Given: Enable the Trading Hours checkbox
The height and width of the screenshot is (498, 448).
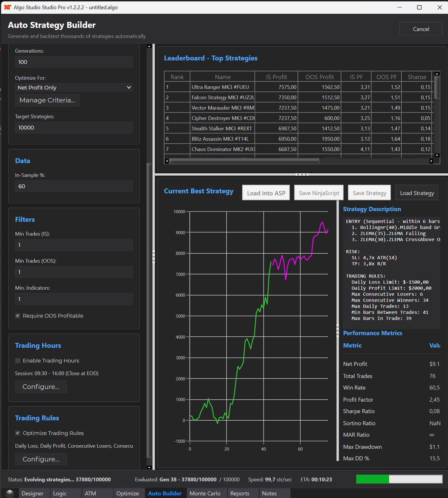Looking at the screenshot, I should click(18, 361).
